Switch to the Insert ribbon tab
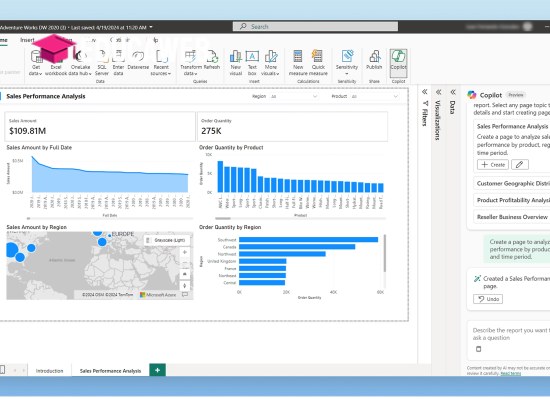Image resolution: width=550 pixels, height=400 pixels. coord(27,40)
